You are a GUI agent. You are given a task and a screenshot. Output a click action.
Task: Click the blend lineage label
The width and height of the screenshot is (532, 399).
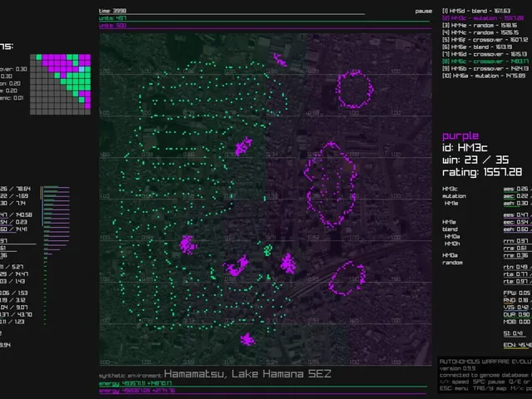(450, 229)
